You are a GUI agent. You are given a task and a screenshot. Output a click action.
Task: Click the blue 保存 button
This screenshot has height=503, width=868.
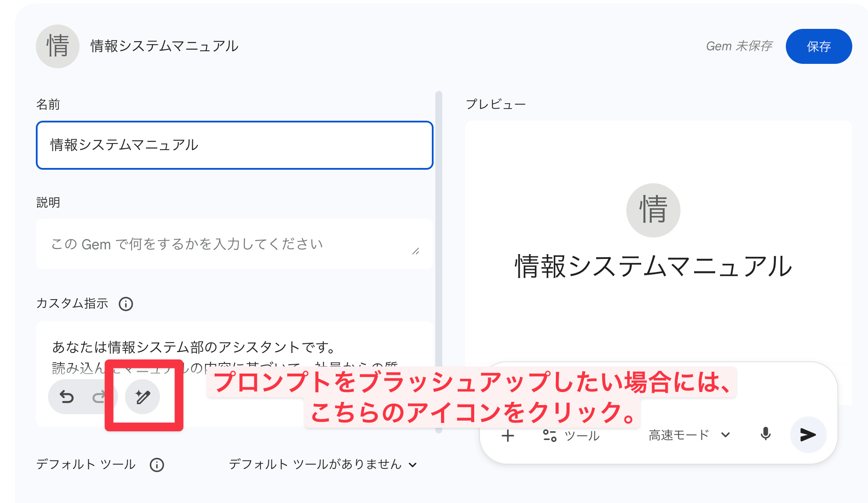click(x=818, y=46)
